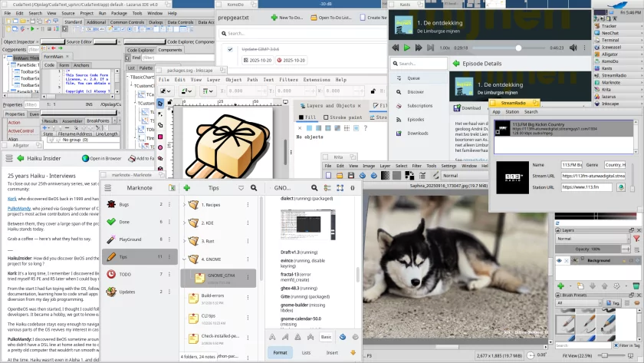This screenshot has width=644, height=363.
Task: Open Krita Layers blend mode Normal dropdown
Action: coord(593,239)
